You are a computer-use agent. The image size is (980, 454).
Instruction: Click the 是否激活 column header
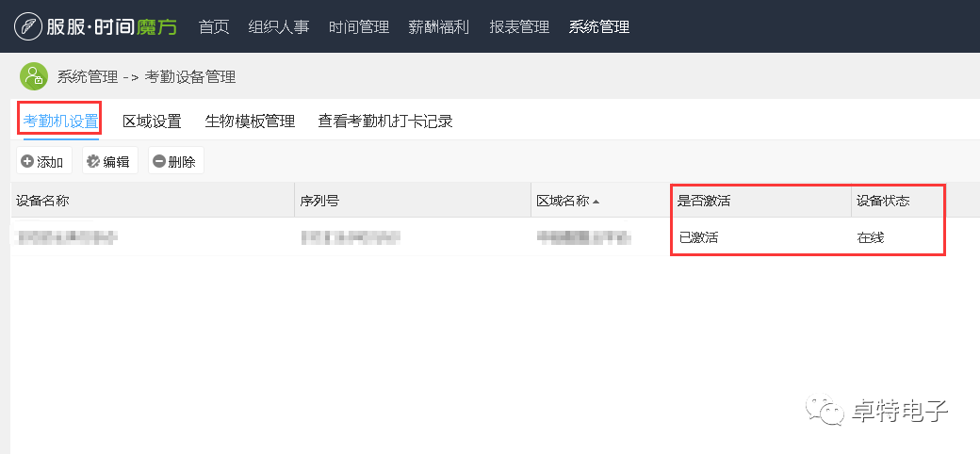coord(704,201)
